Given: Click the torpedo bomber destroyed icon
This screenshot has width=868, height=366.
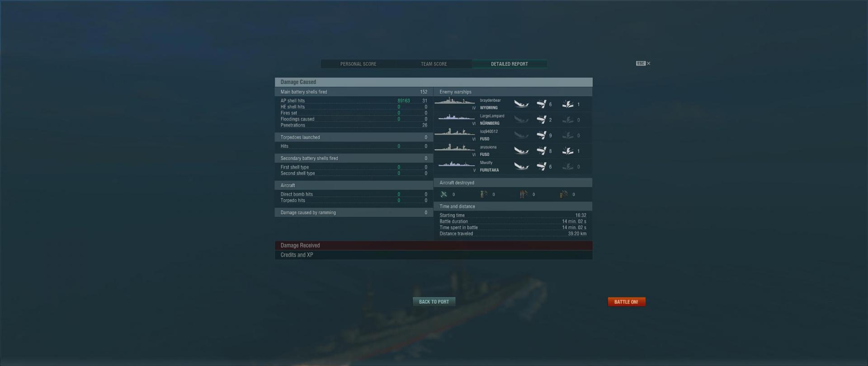Looking at the screenshot, I should click(x=484, y=194).
